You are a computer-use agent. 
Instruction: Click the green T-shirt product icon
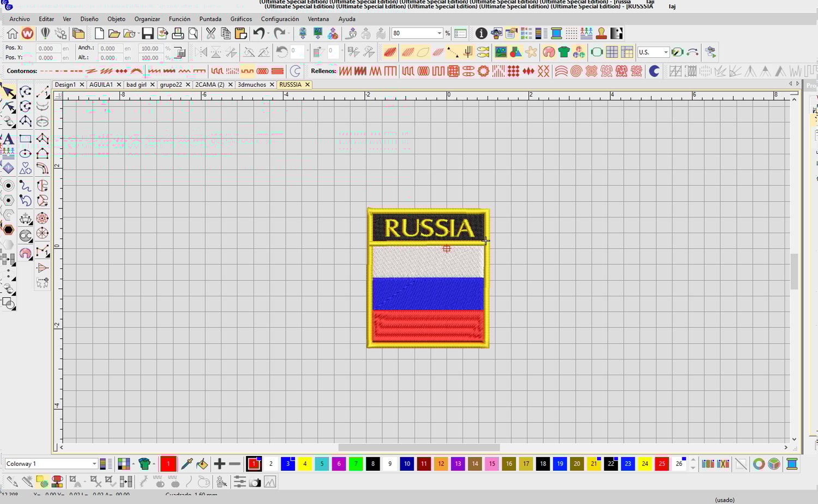[564, 52]
